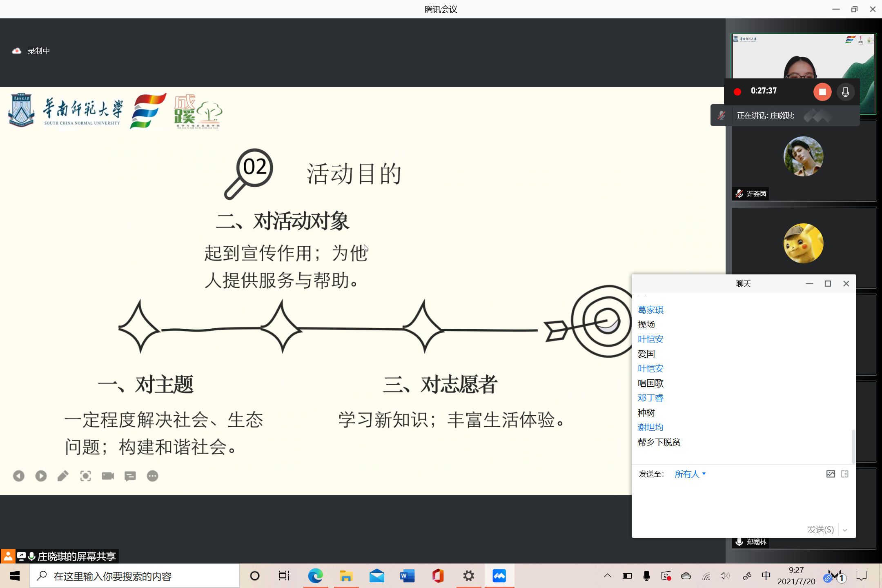Select sender name 邓丁睿 in chat

pyautogui.click(x=650, y=398)
